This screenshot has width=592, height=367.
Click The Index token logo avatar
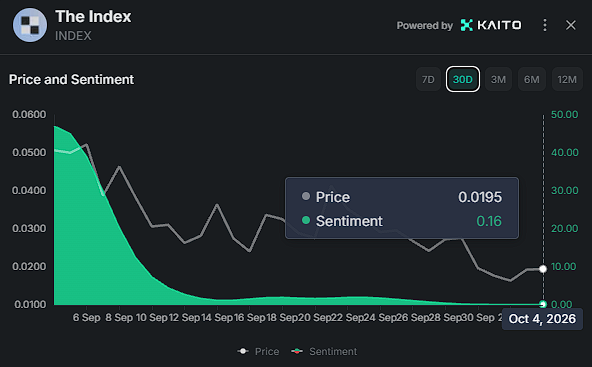tap(30, 25)
